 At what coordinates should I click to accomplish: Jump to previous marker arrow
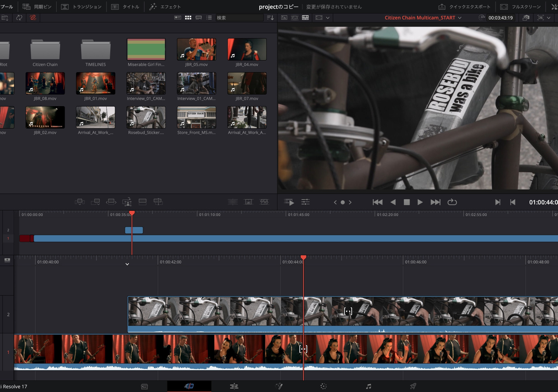click(x=335, y=202)
